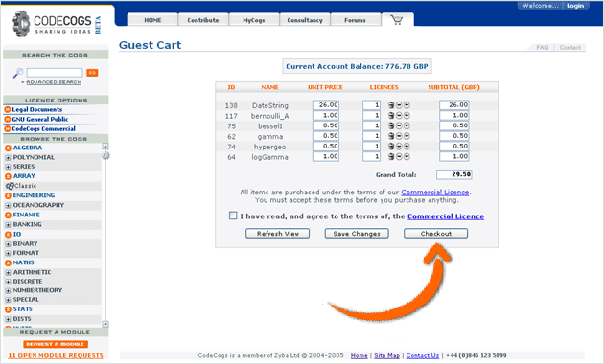Remove DateString item with trash icon
The width and height of the screenshot is (604, 364).
391,105
